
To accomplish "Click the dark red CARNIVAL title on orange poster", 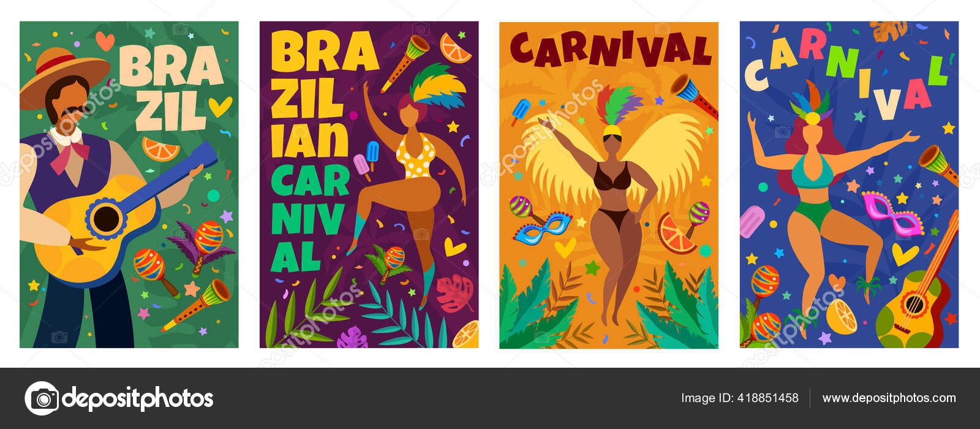I will [x=610, y=49].
